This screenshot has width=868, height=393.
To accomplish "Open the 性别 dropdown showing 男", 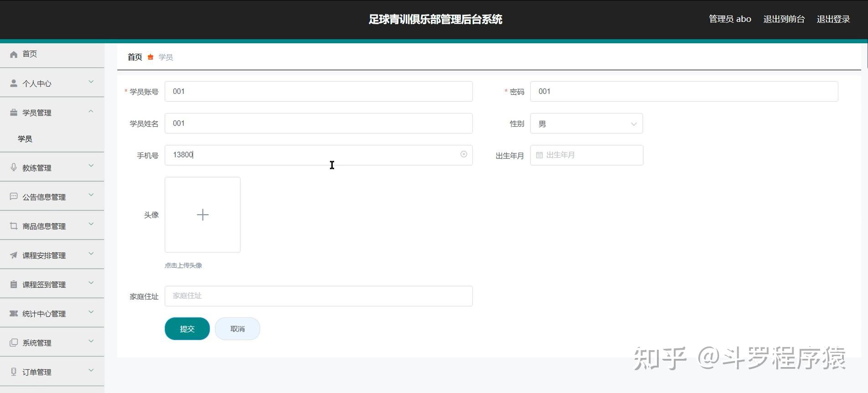I will coord(586,123).
